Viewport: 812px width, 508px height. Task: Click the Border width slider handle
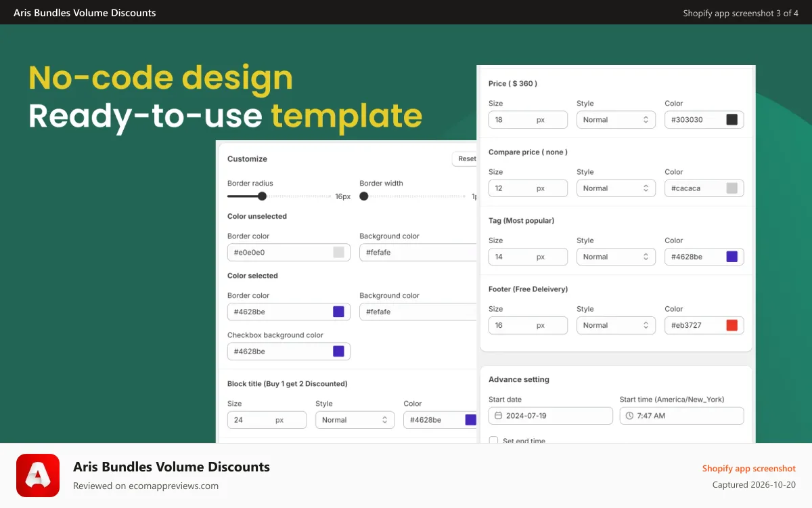click(x=364, y=196)
